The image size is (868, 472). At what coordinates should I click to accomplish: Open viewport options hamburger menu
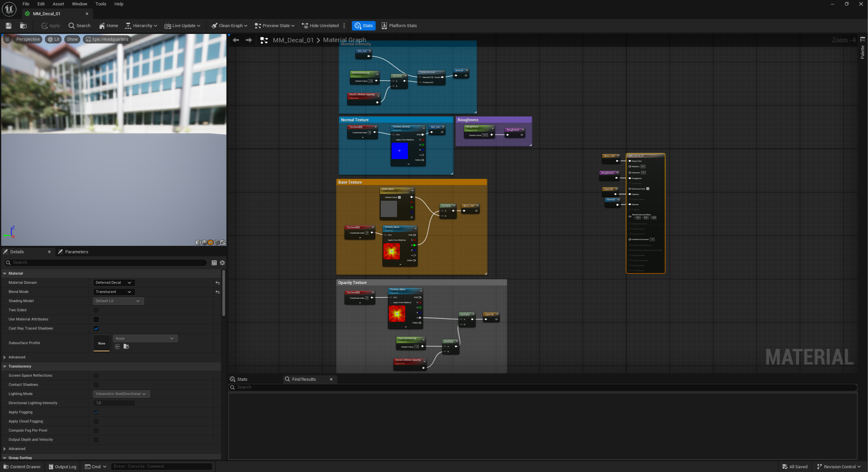[x=7, y=39]
